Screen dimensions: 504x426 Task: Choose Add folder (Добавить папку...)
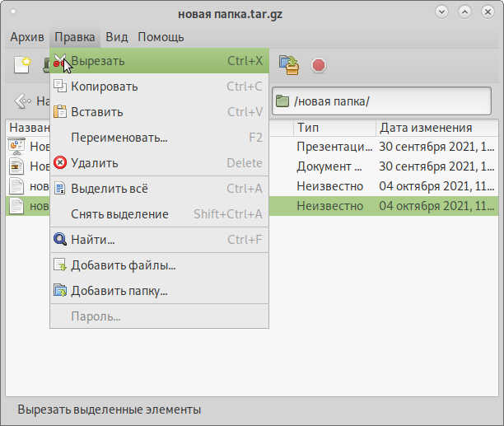(x=119, y=291)
